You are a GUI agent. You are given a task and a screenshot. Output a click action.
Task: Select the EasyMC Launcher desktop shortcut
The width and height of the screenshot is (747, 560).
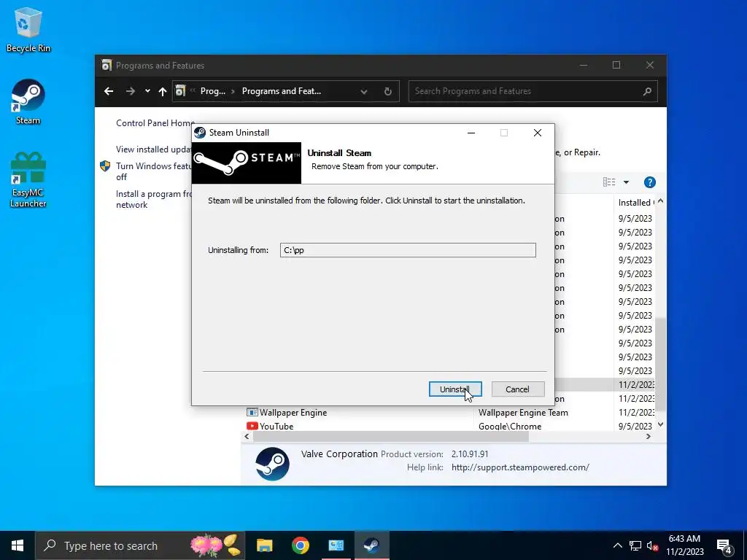28,180
